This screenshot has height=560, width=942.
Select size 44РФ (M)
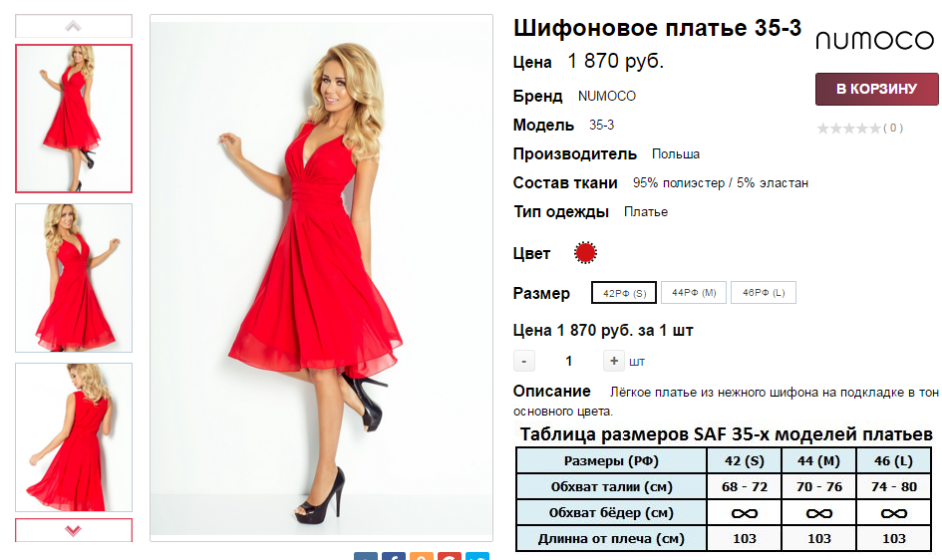pos(694,292)
